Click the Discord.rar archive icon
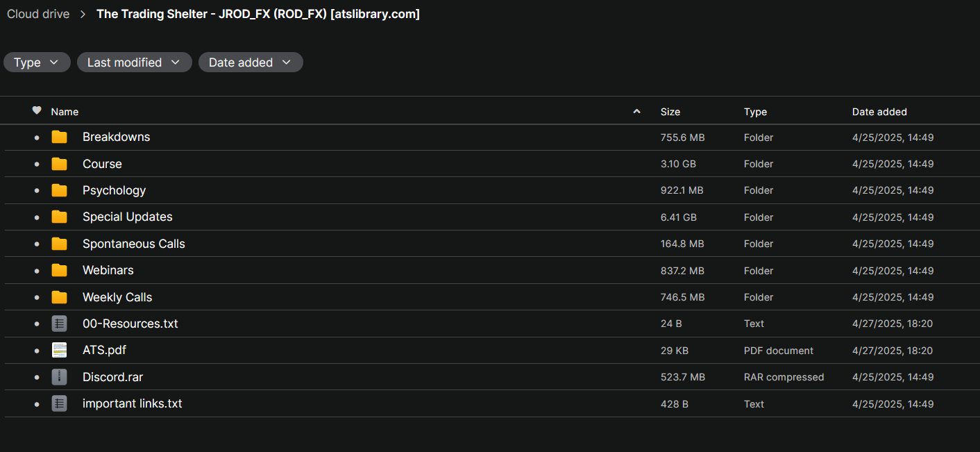The height and width of the screenshot is (452, 980). (60, 377)
